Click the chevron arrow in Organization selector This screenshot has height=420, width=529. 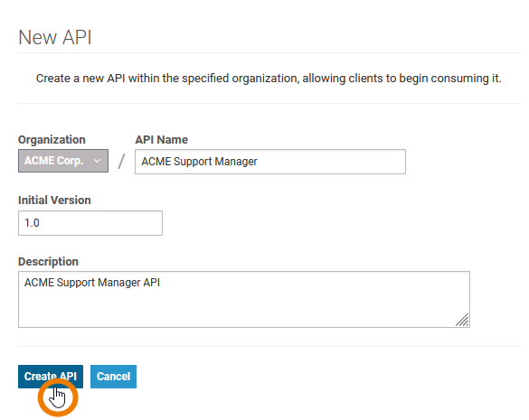coord(97,161)
